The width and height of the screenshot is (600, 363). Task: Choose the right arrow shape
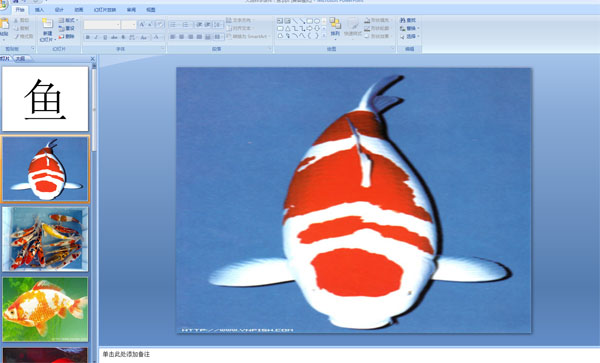point(310,28)
